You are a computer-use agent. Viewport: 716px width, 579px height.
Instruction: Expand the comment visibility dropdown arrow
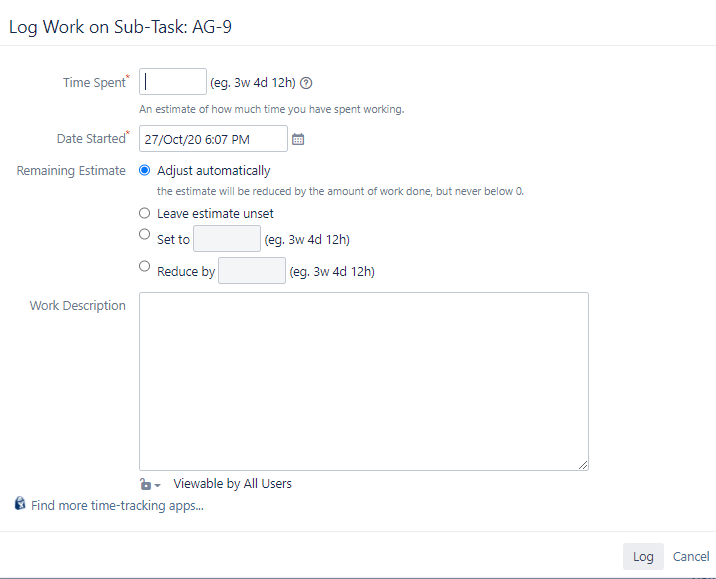click(x=158, y=485)
